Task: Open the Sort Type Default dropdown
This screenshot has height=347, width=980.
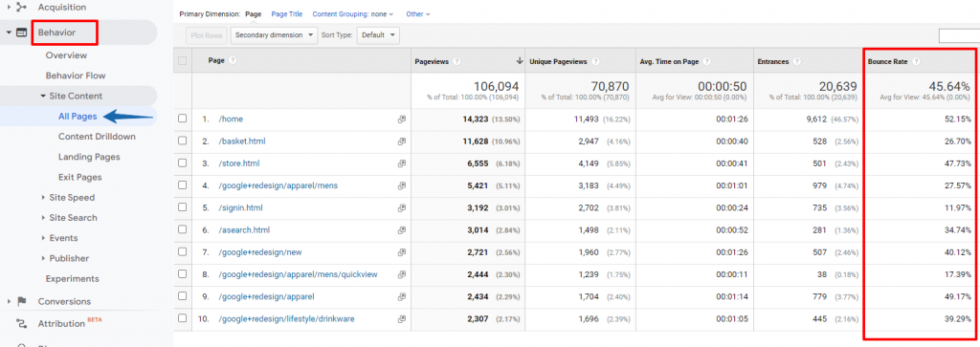Action: [378, 35]
